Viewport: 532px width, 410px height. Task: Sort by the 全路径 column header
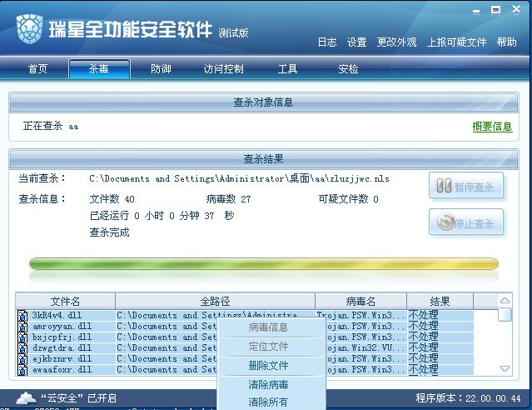(x=215, y=302)
